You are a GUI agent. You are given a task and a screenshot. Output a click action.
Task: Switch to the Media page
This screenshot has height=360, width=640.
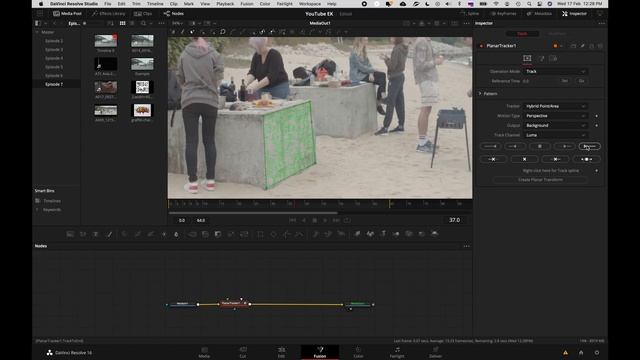tap(204, 352)
